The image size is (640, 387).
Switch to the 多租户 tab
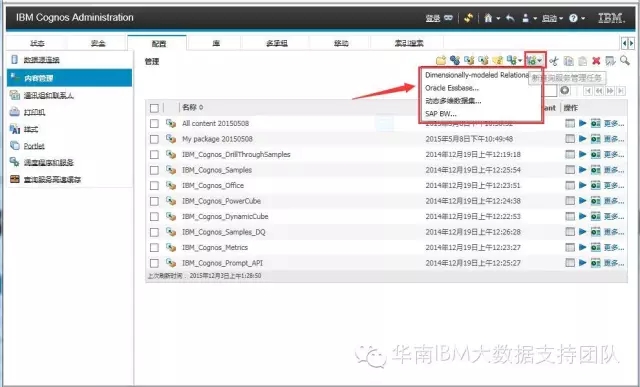pos(277,43)
